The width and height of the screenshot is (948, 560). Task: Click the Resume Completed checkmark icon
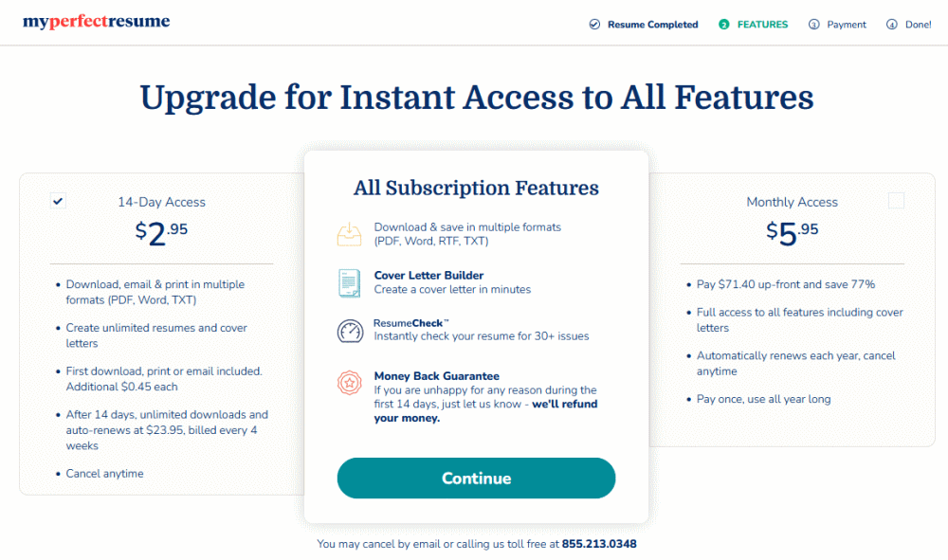point(594,25)
